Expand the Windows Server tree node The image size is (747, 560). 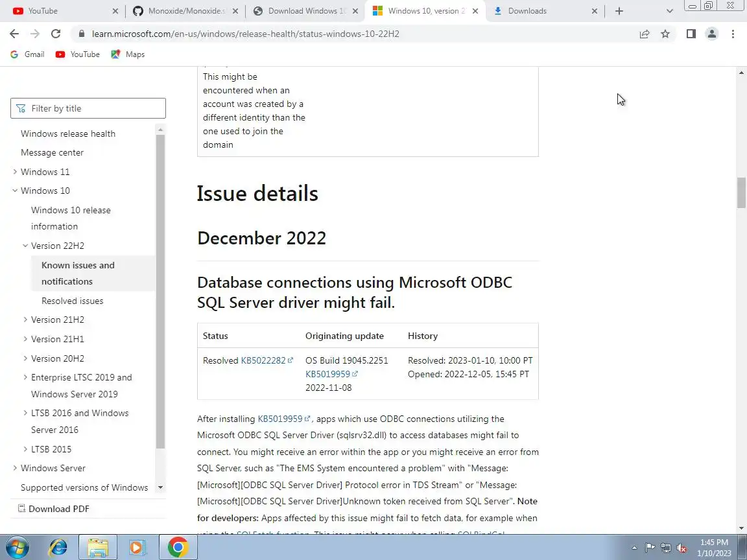point(15,468)
